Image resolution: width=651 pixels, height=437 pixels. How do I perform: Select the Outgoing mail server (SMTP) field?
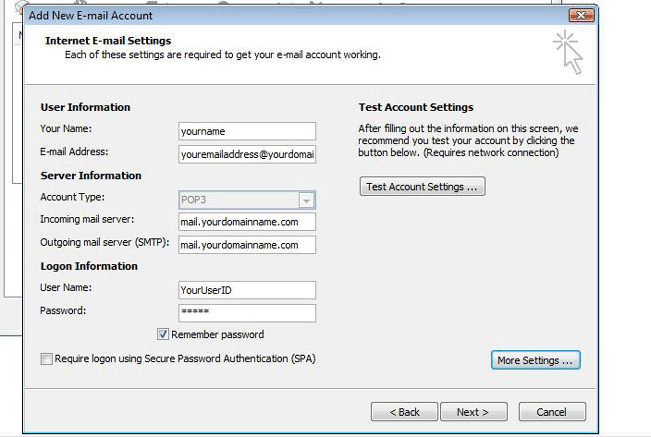click(x=247, y=245)
